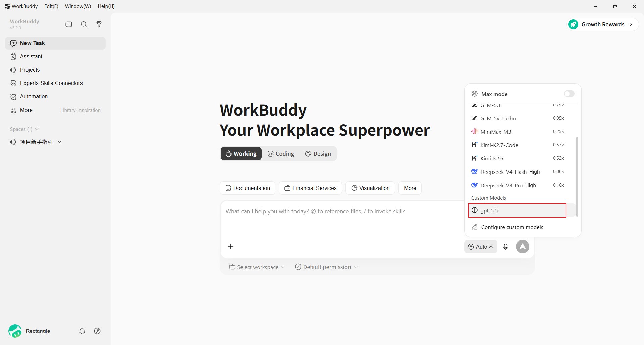Open Experts·Skills·Connectors
This screenshot has width=644, height=345.
click(55, 83)
